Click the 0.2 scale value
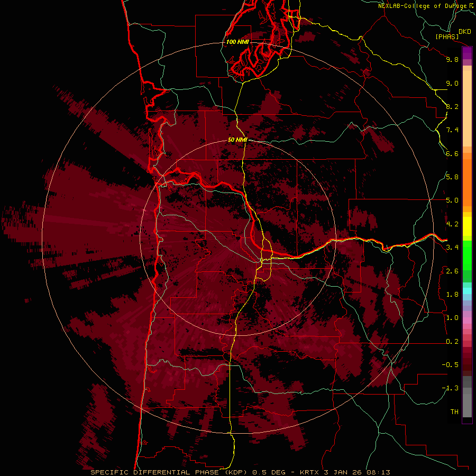Viewport: 476px width, 476px height. tap(452, 342)
